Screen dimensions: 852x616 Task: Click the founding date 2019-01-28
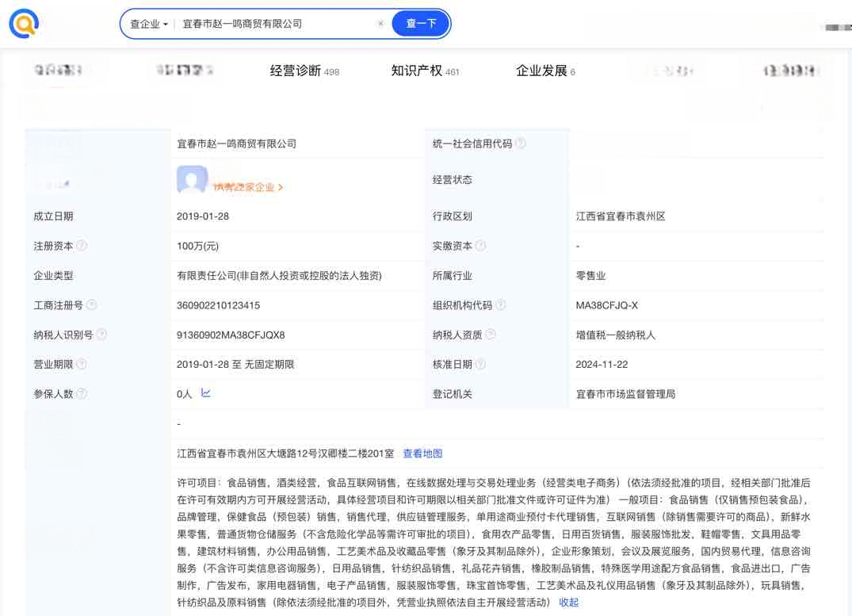click(203, 216)
